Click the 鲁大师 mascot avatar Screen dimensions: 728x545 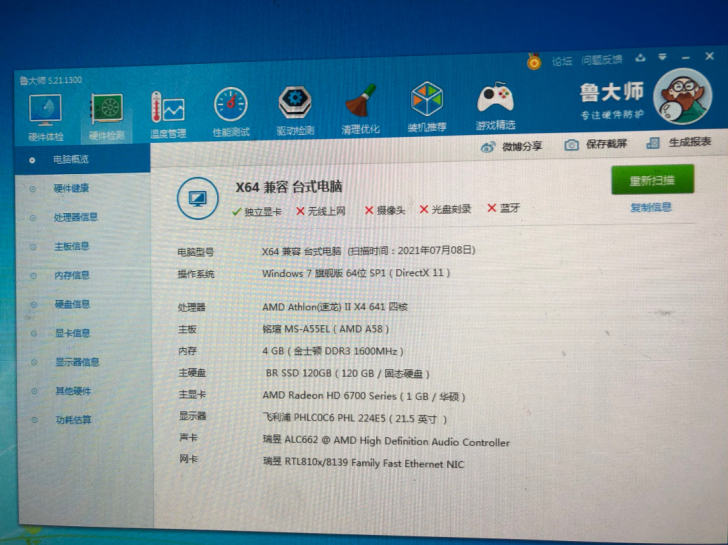click(x=682, y=97)
